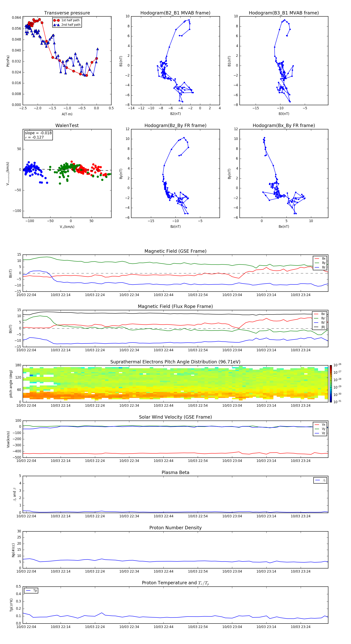Click '10/03 22:04' tick in GSE Frame panel
This screenshot has height=644, width=351.
[x=26, y=295]
